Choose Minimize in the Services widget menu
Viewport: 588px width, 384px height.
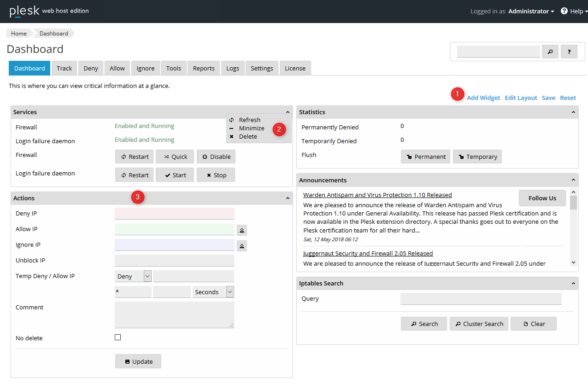click(252, 128)
